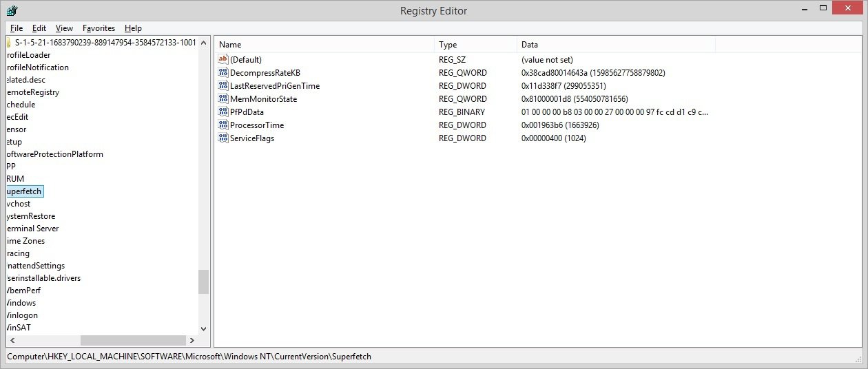Image resolution: width=868 pixels, height=369 pixels.
Task: Click the tree horizontal scroll left arrow
Action: coord(12,340)
